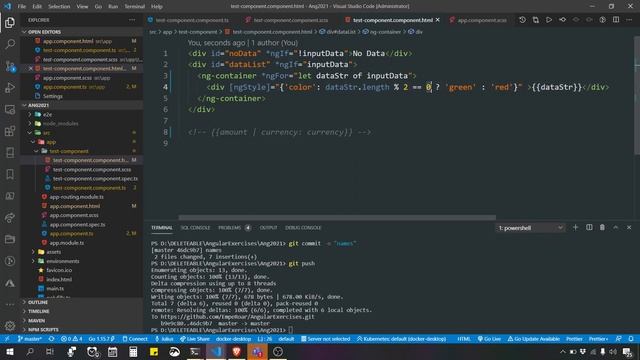Click Server not selected status item

pos(325,339)
